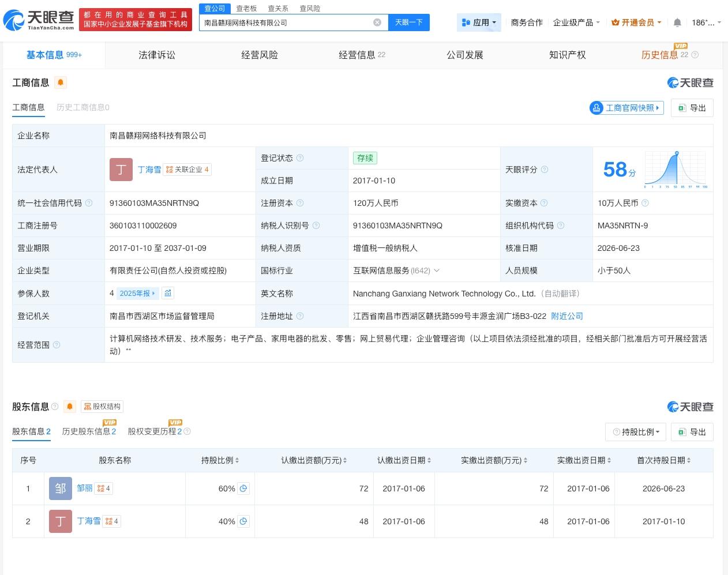Switch to 股权变更历程 sub-tab
Viewport: 728px width, 575px height.
click(155, 431)
